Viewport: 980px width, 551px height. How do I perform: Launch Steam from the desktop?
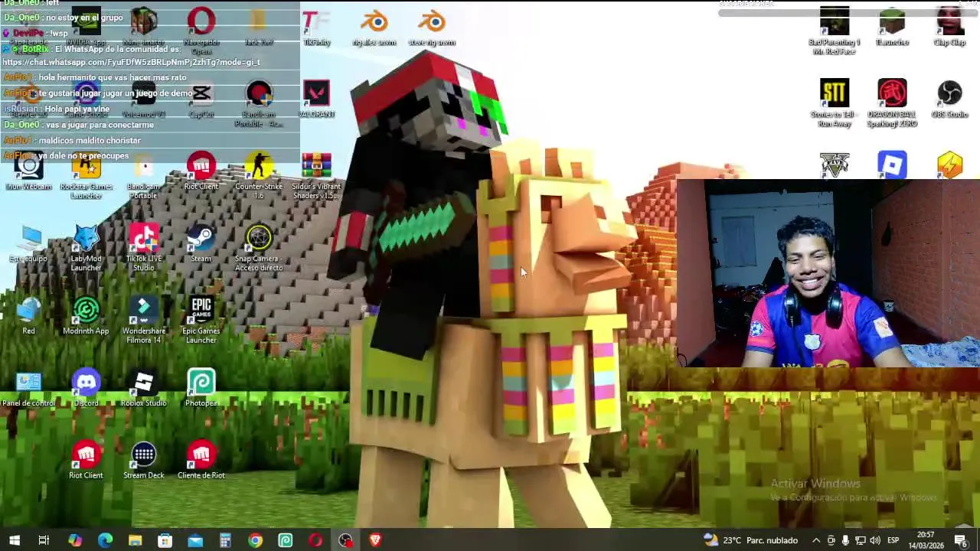(201, 245)
